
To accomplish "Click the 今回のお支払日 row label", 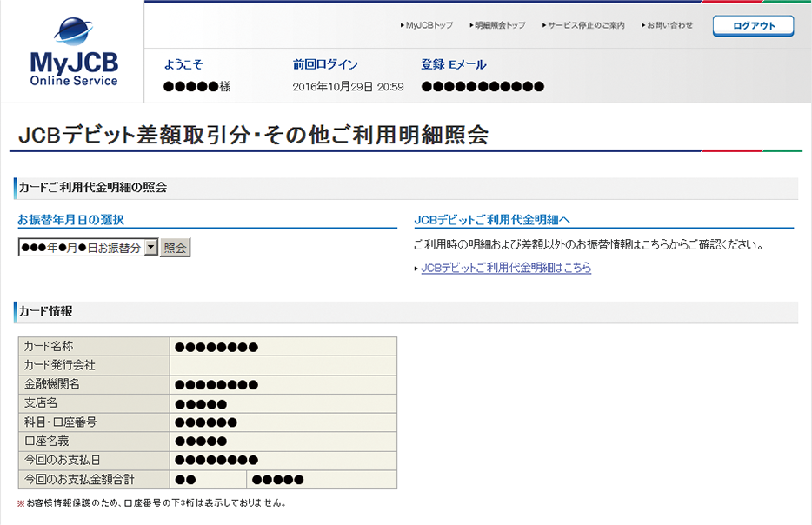I will tap(94, 461).
